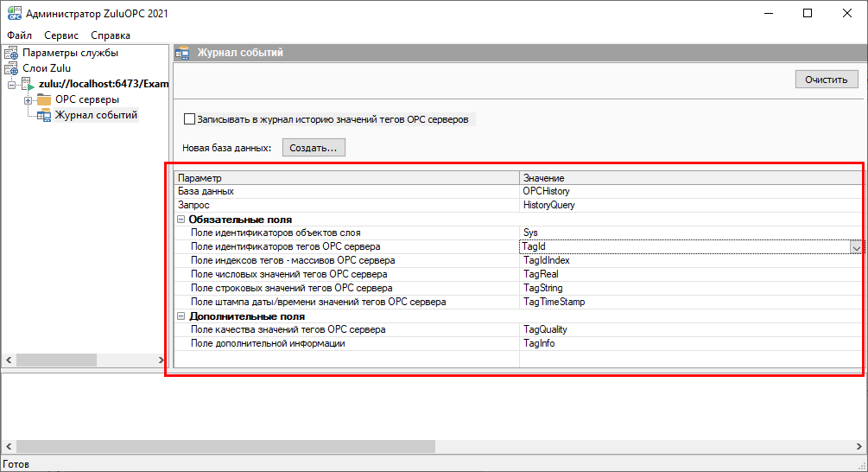Screen dimensions: 868x472
Task: Collapse the Обязательные поля section
Action: coord(181,220)
